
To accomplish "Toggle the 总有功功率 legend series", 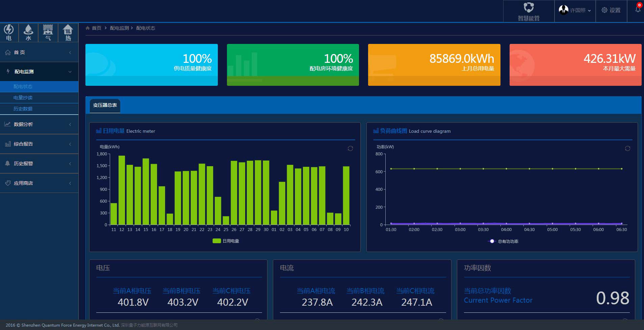I will coord(503,241).
